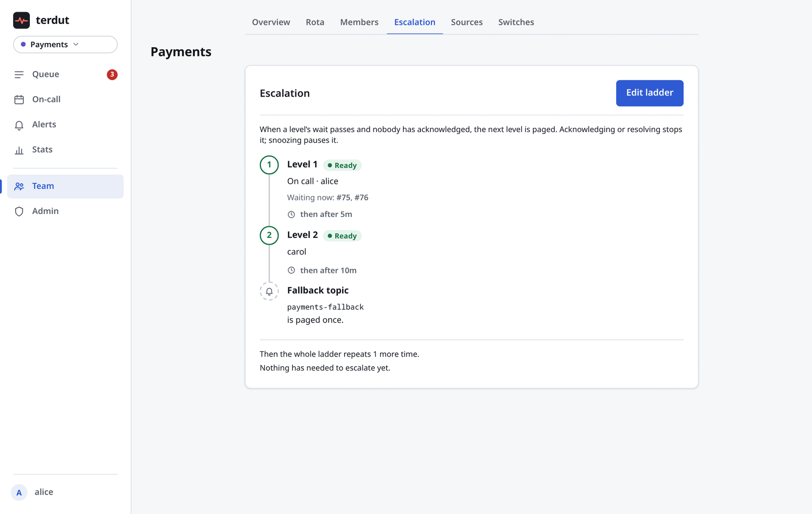
Task: Select the Team people icon
Action: pos(19,186)
